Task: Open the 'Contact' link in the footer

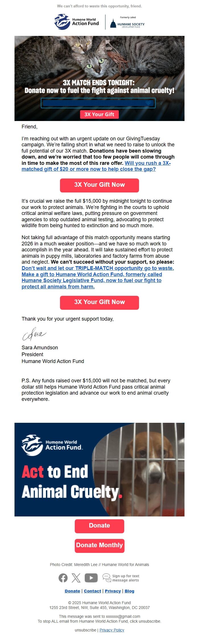Action: pos(92,591)
